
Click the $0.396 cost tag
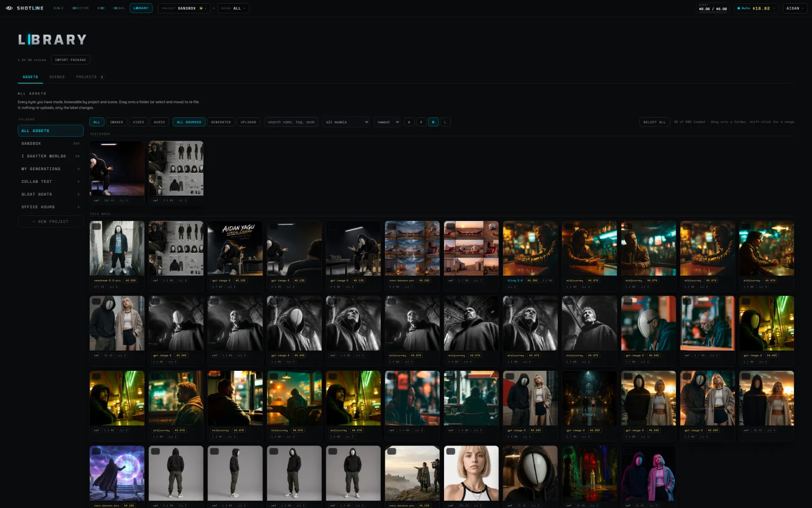coord(532,280)
